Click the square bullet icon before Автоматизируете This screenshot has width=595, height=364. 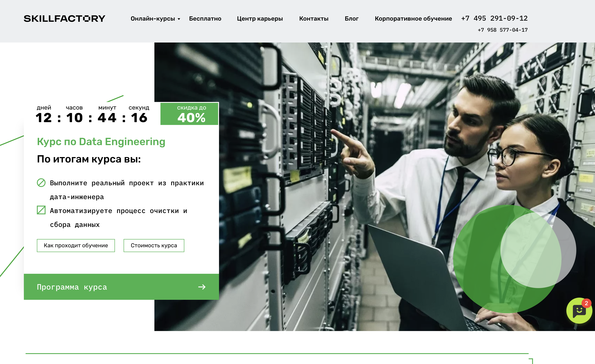[x=41, y=210]
